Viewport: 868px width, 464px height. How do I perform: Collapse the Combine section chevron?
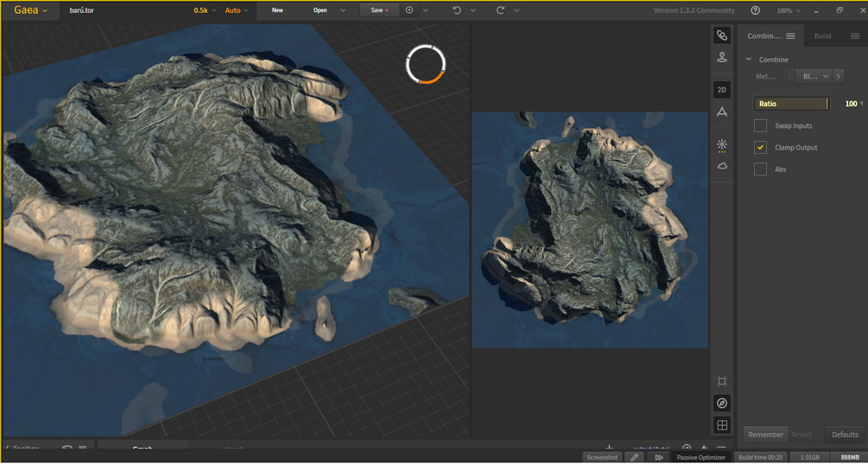click(x=749, y=60)
